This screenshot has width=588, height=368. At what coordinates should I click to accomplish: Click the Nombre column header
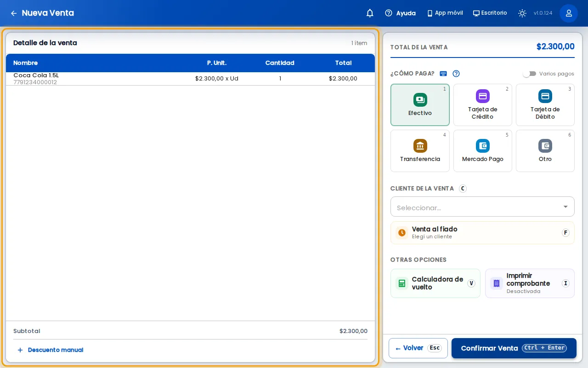25,63
